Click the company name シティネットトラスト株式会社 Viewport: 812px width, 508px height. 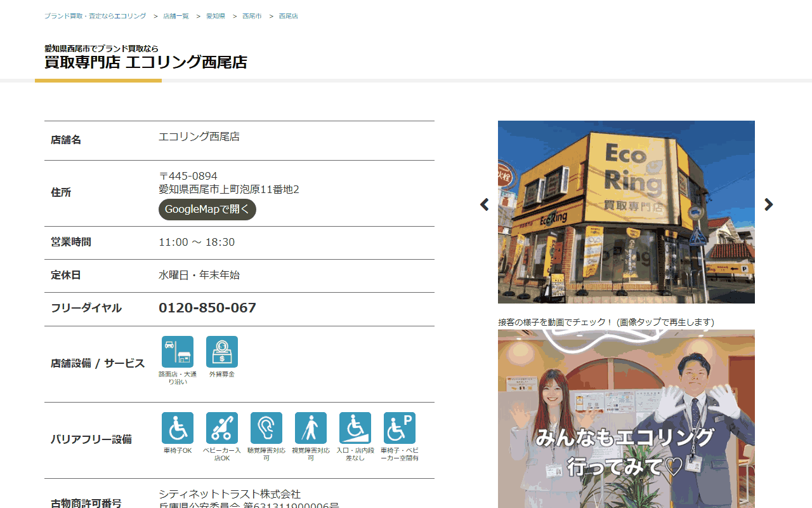[230, 494]
